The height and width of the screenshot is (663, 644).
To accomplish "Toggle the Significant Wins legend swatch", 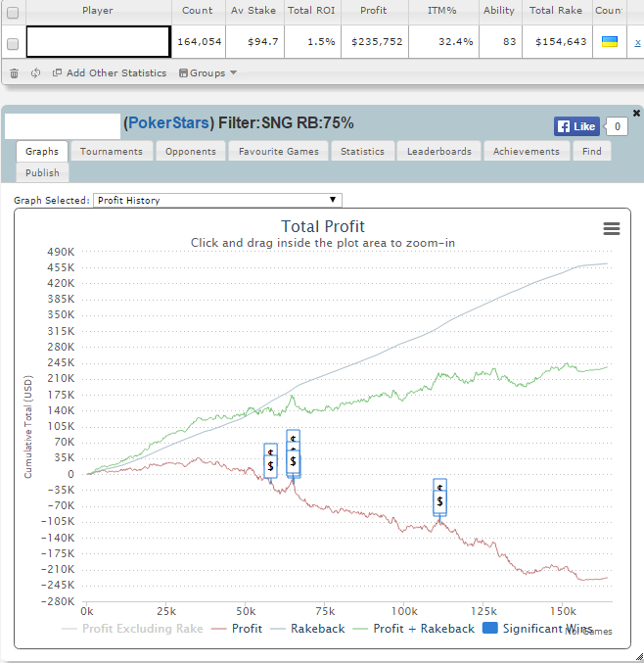I will point(489,628).
